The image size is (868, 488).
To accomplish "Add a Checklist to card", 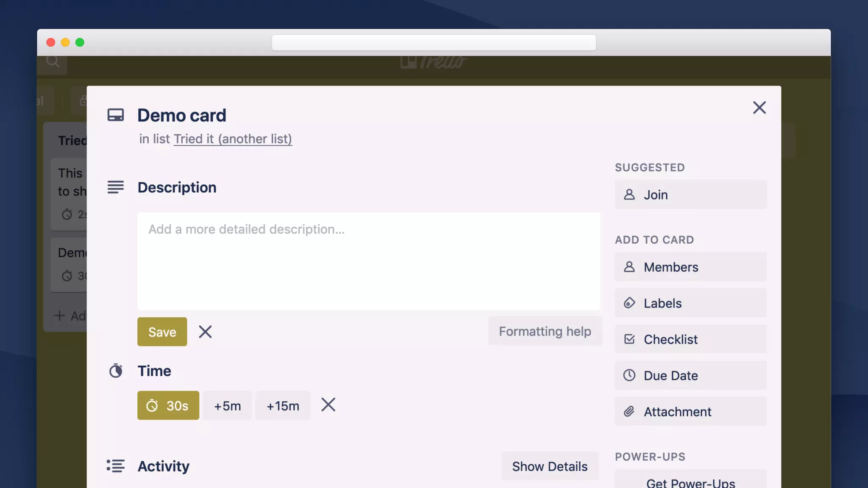I will (x=690, y=339).
